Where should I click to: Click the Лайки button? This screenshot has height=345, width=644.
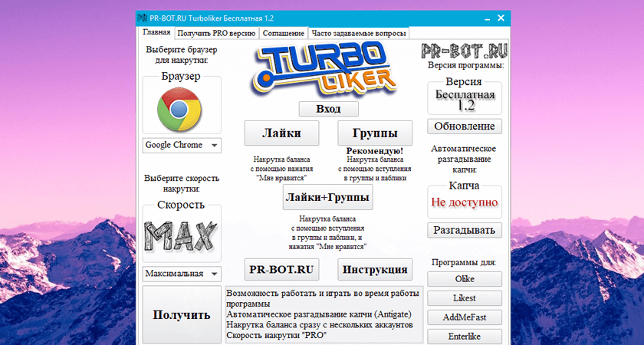(281, 133)
